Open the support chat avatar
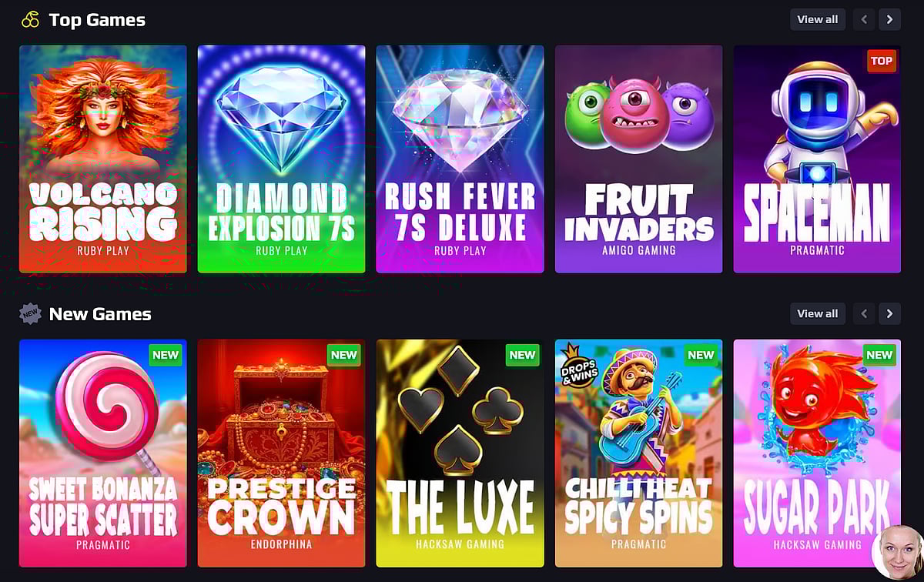The width and height of the screenshot is (924, 582). 897,553
